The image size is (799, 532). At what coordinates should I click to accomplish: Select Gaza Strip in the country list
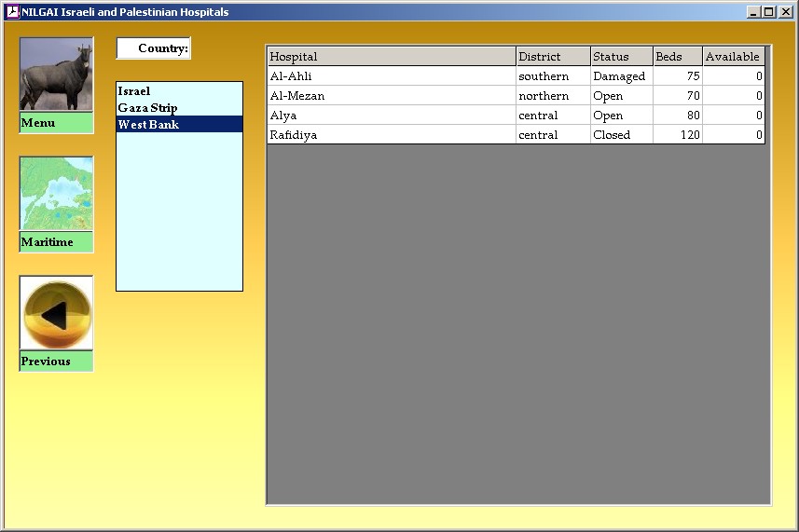pyautogui.click(x=147, y=108)
